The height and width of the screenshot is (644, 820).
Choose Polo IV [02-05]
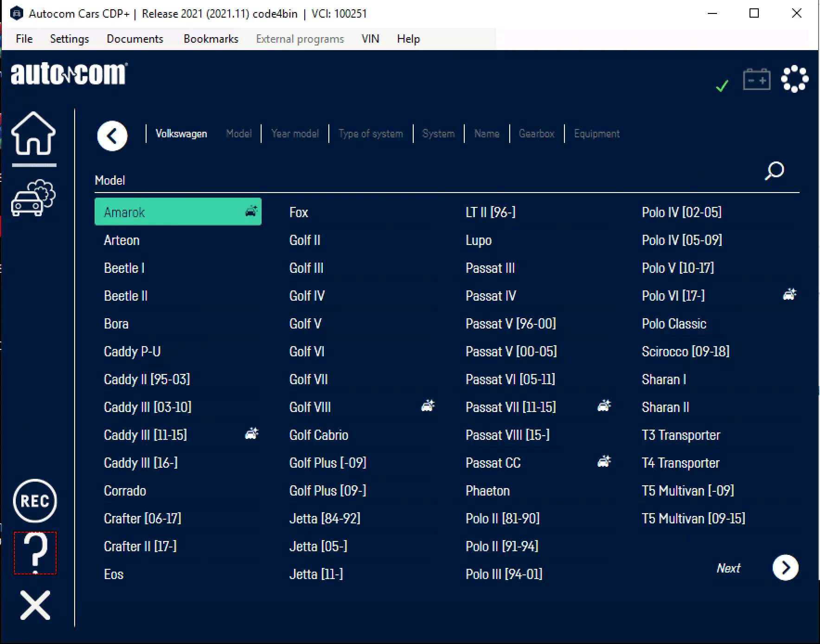(x=682, y=213)
